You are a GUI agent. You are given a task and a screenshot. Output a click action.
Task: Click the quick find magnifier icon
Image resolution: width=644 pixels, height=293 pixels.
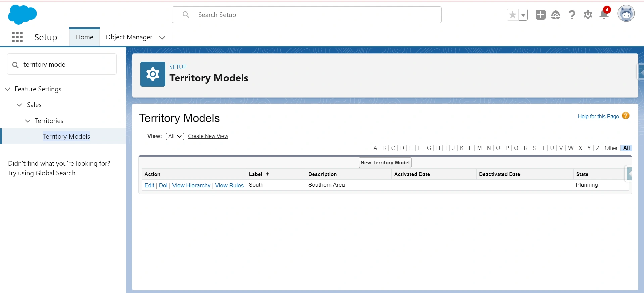click(x=15, y=65)
